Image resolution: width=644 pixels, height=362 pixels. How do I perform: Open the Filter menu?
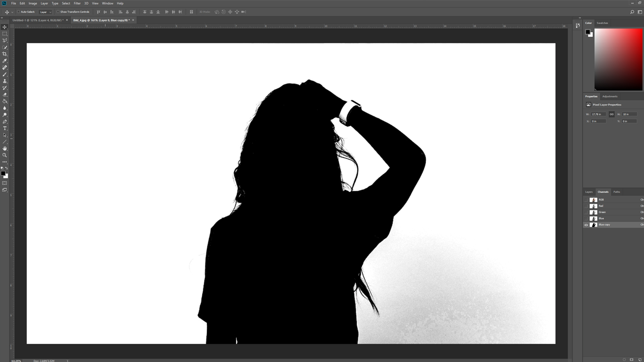[x=77, y=3]
